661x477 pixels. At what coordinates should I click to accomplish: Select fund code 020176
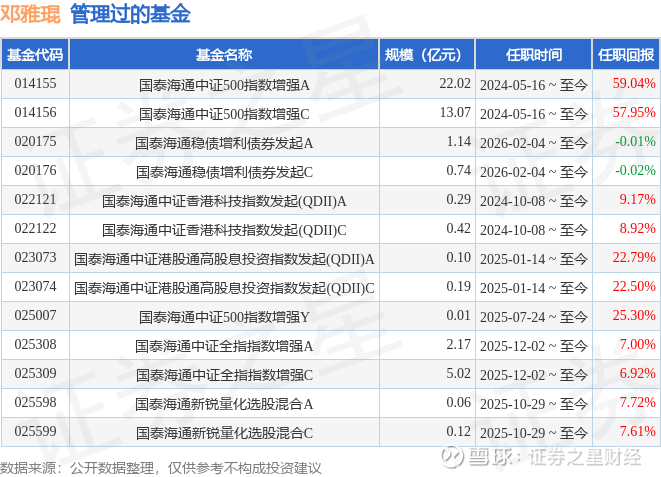(x=35, y=171)
